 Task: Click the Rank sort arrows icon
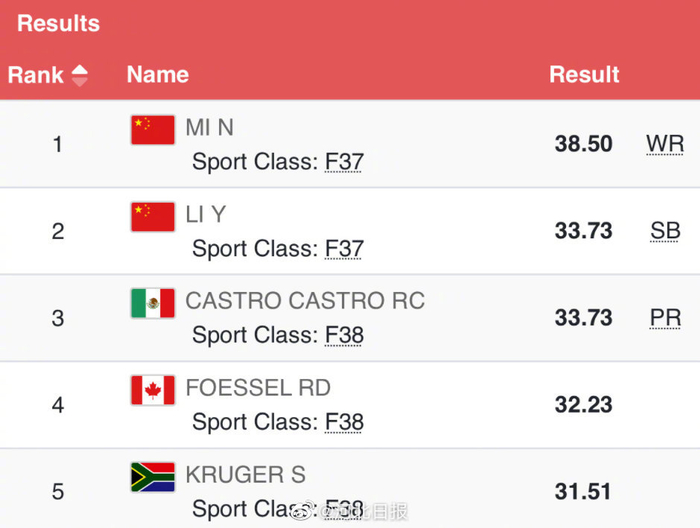point(79,75)
